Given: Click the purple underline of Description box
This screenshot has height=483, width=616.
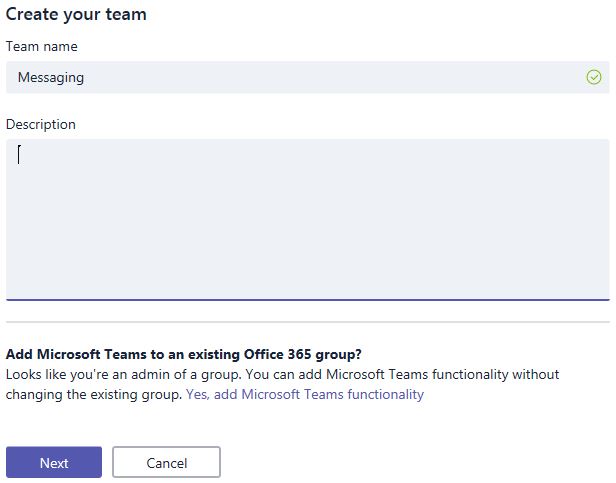Looking at the screenshot, I should [307, 299].
